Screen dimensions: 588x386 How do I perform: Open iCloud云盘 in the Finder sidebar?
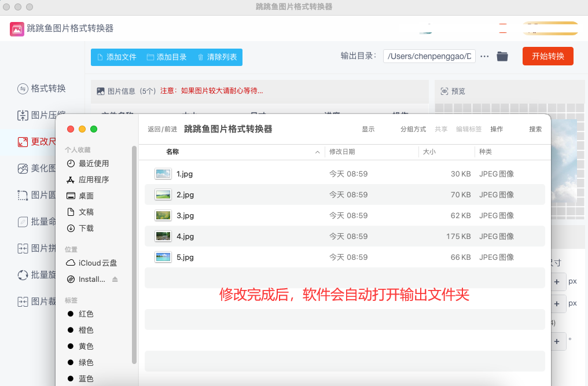click(x=91, y=263)
